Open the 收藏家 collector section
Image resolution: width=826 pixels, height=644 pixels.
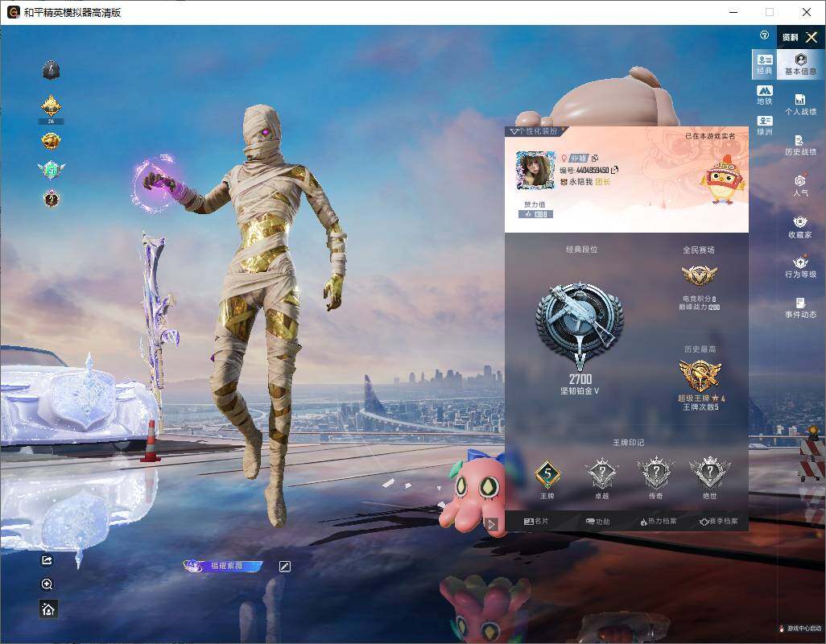(x=800, y=227)
